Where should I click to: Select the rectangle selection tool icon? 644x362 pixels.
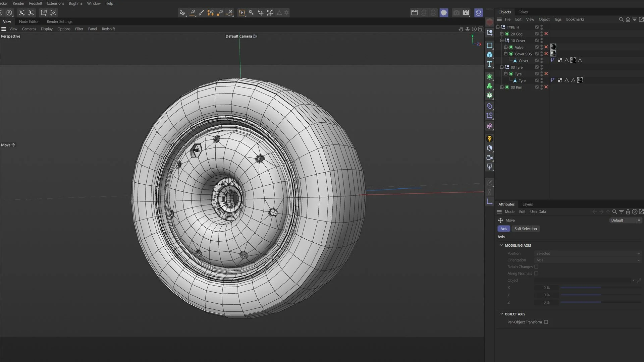point(242,13)
